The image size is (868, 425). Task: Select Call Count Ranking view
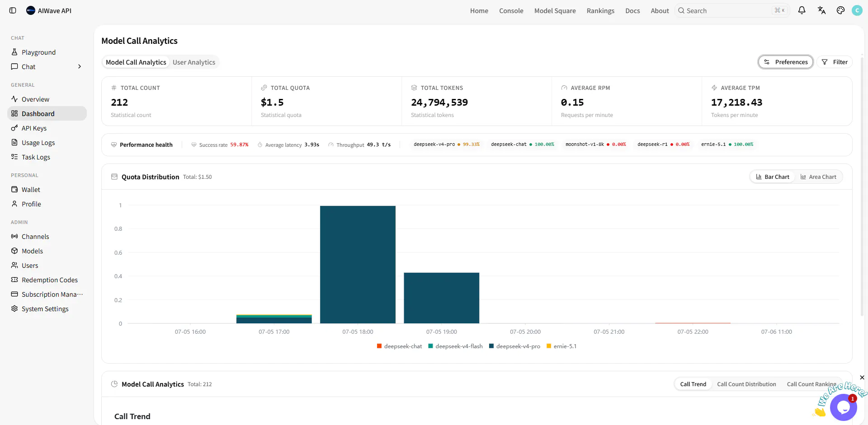[811, 384]
